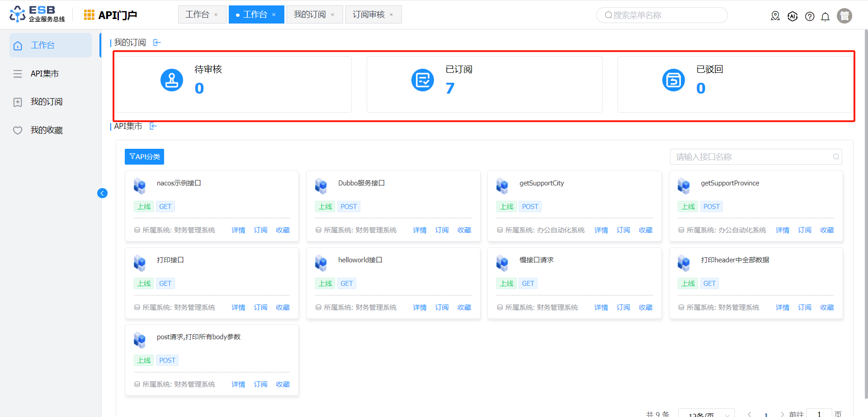Click 收藏 for Dubbo服务接口 card
Viewport: 868px width, 417px height.
click(x=464, y=230)
